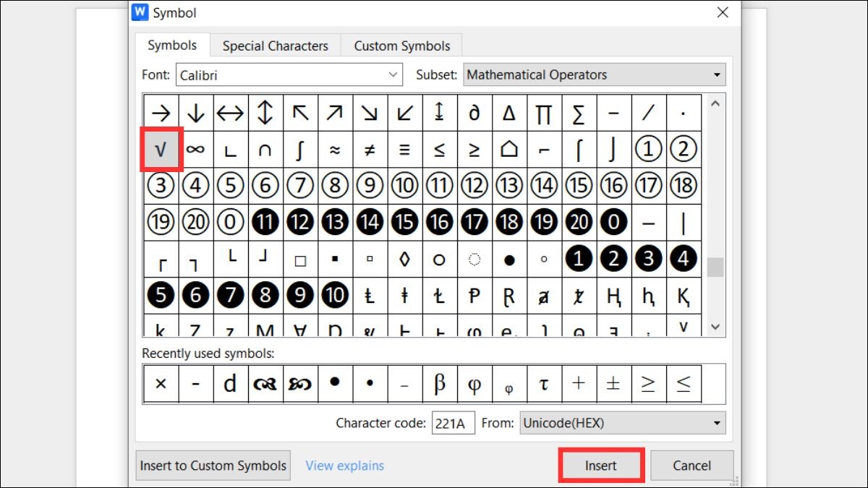Select the square root symbol
Screen dimensions: 868x488
pos(161,150)
